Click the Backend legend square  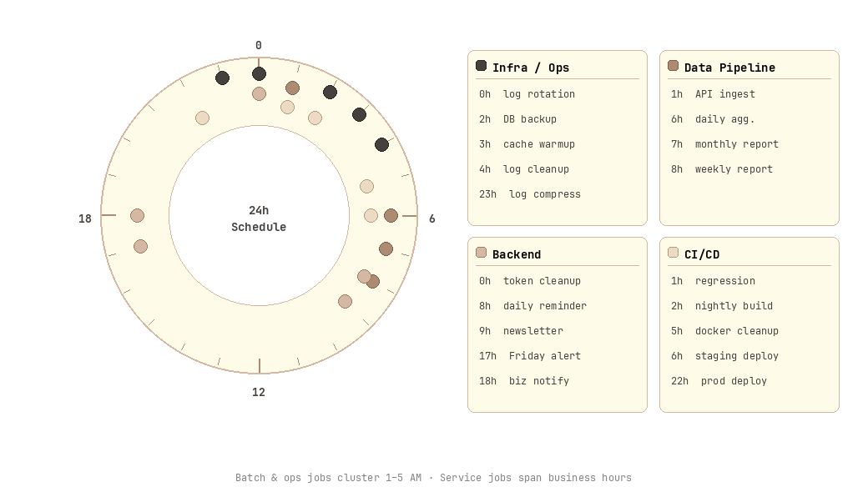click(481, 251)
